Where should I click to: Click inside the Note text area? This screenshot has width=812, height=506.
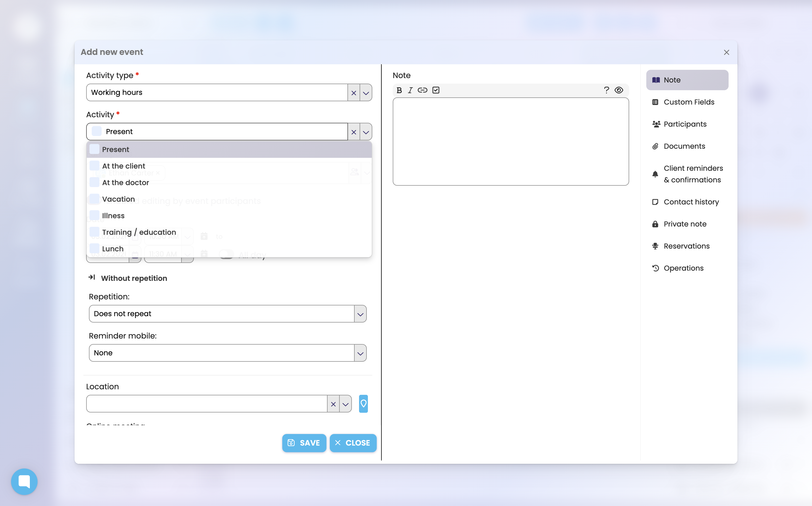coord(510,142)
